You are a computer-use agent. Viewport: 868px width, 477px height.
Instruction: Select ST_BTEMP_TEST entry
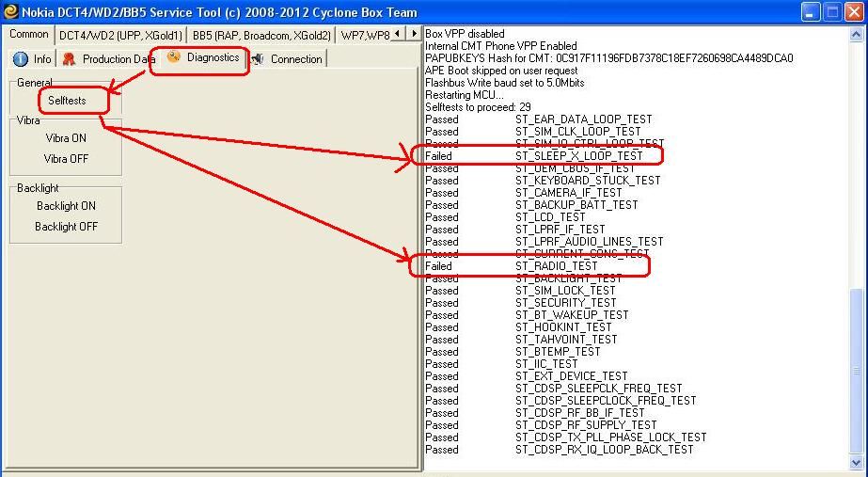513,351
